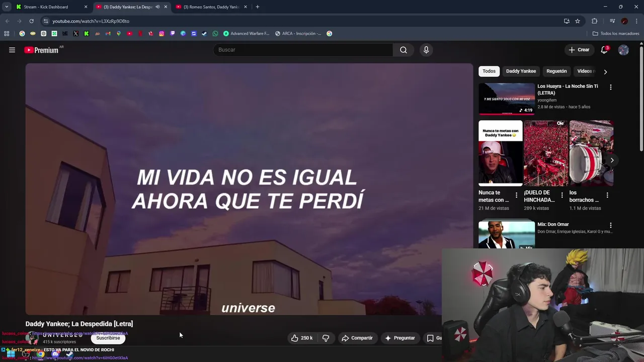Viewport: 644px width, 362px height.
Task: Click the Windows Start button
Action: (x=11, y=354)
